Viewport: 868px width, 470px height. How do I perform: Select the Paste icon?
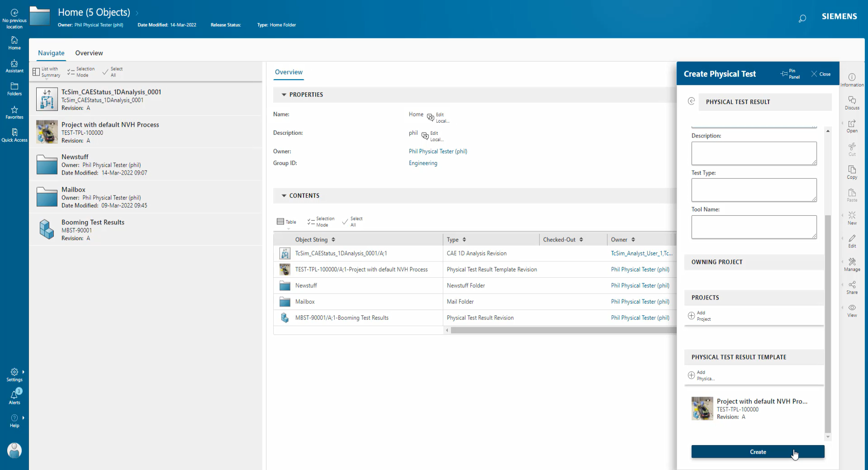tap(852, 195)
